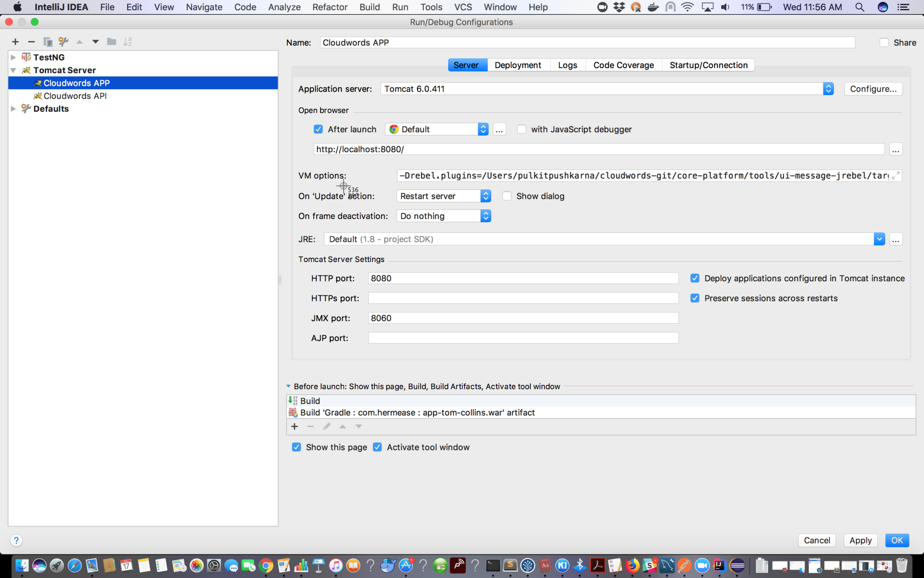
Task: Click Wi-Fi icon in menu bar
Action: 687,7
